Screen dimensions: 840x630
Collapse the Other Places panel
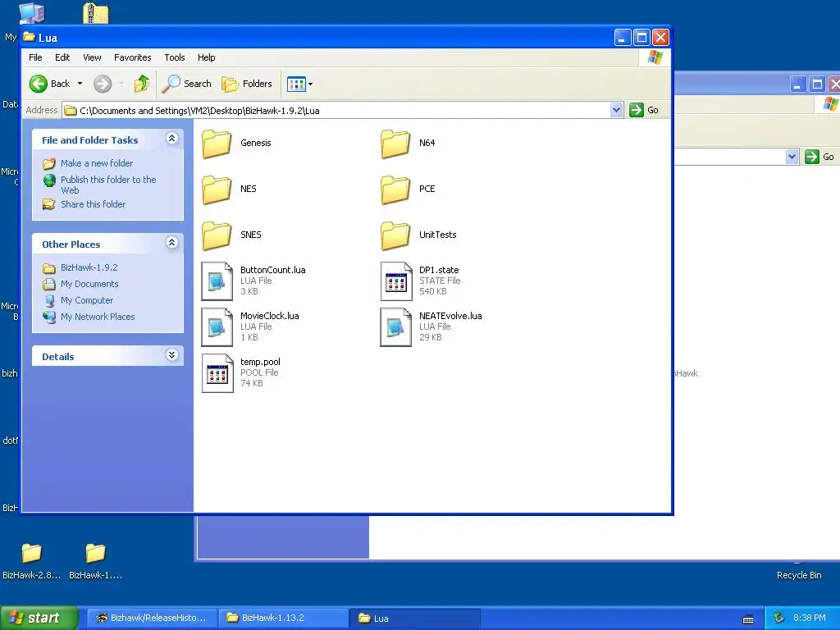pos(171,243)
